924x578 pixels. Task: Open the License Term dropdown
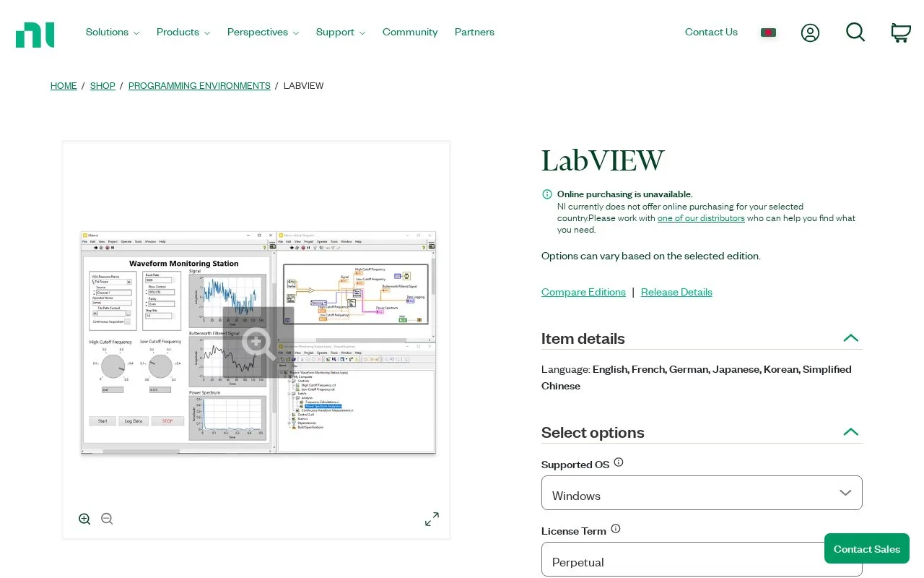(702, 560)
